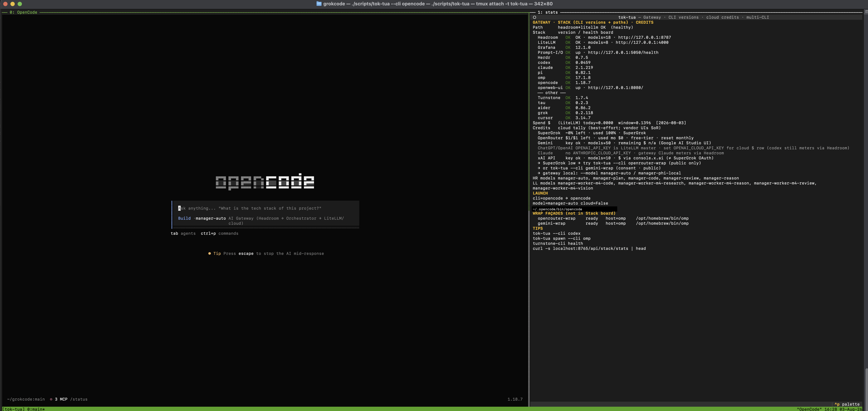Click the red MCP status indicator icon
Screen dimensions: 868x411
click(x=51, y=399)
